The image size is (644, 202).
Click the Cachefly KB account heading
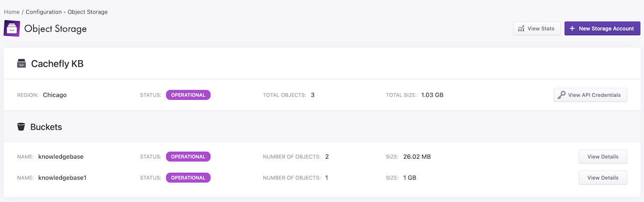(57, 64)
